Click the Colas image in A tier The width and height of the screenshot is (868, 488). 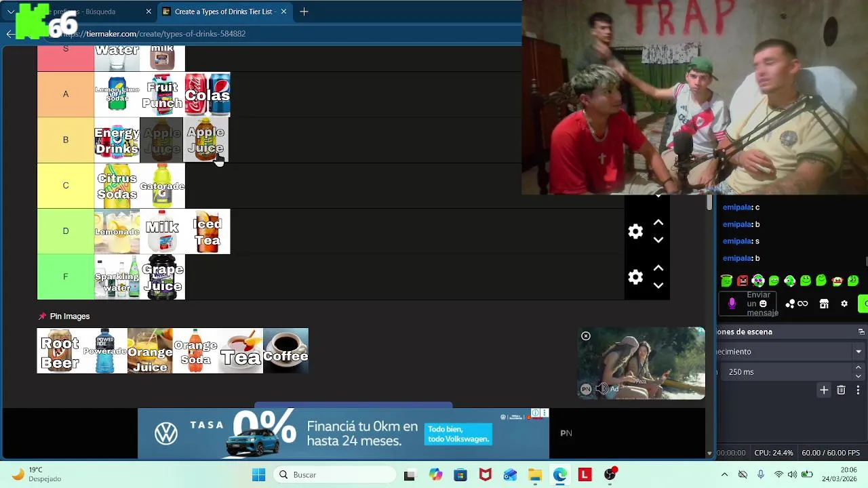[208, 95]
